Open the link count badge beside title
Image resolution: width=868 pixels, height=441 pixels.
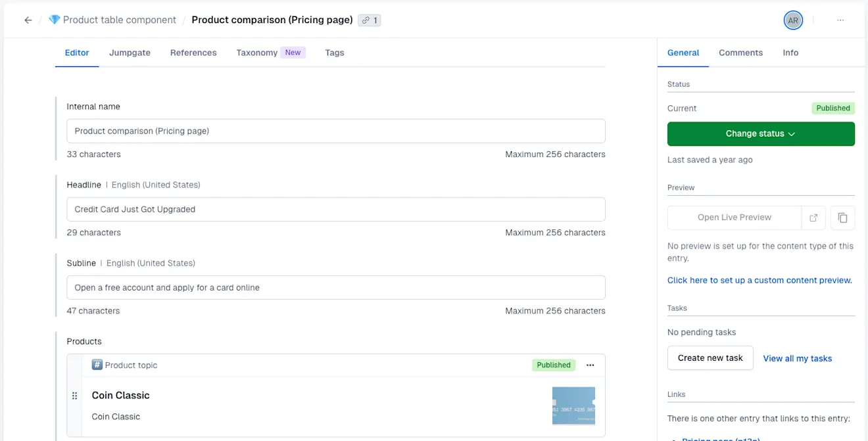(370, 20)
